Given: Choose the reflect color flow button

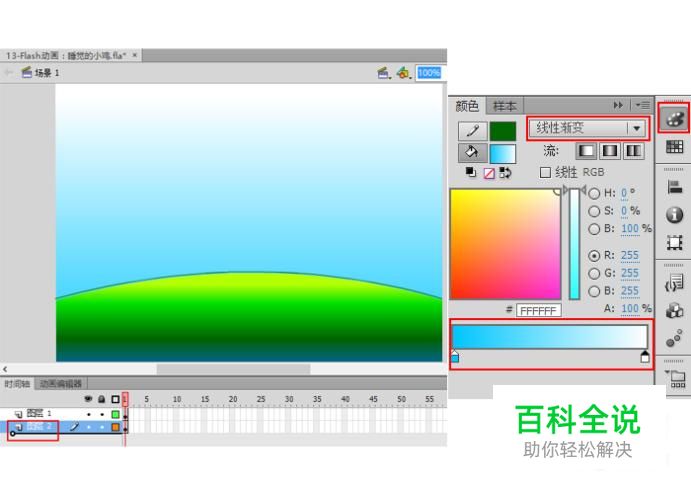Looking at the screenshot, I should coord(609,151).
